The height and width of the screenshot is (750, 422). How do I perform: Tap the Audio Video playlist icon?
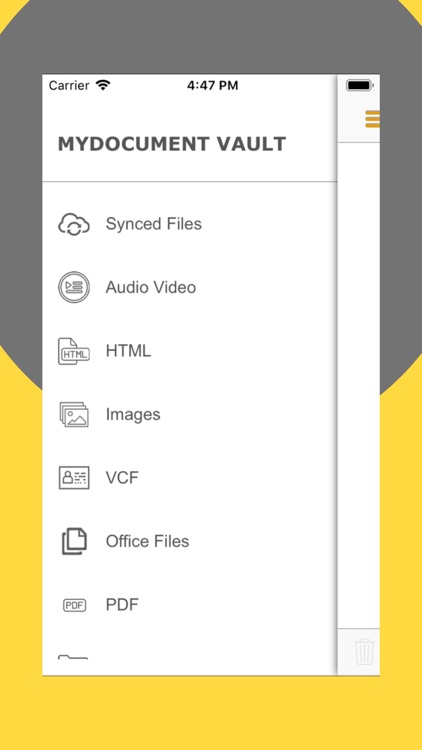[74, 287]
